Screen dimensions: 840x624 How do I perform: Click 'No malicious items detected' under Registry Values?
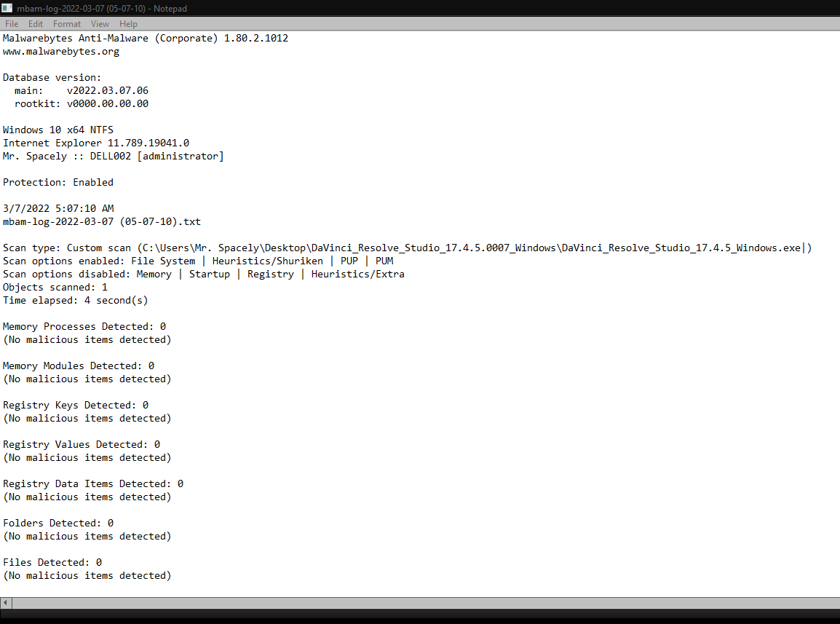click(87, 458)
